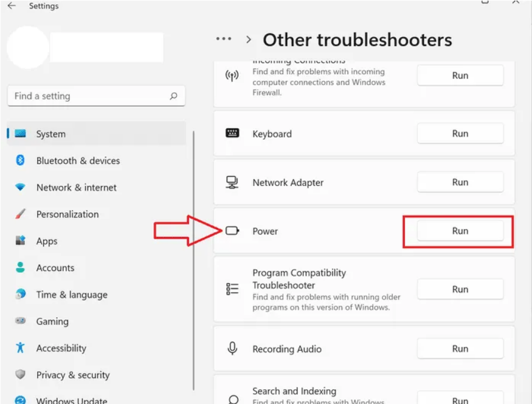Click the Accessibility person icon
Screen dimensions: 532x404
[20, 348]
